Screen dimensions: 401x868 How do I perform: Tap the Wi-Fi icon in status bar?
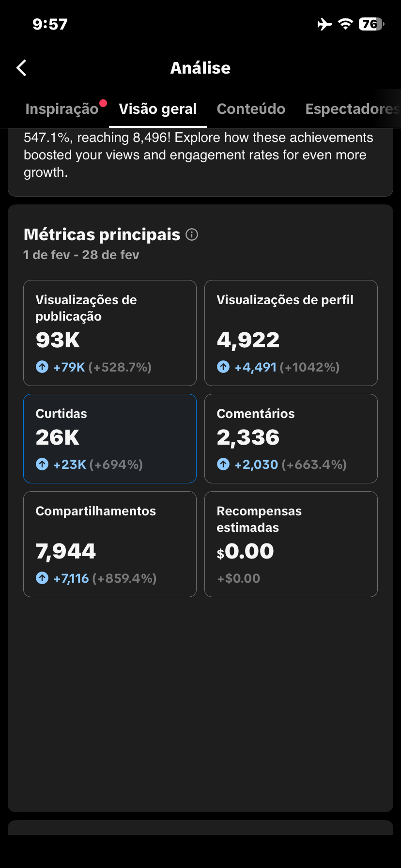(x=345, y=24)
